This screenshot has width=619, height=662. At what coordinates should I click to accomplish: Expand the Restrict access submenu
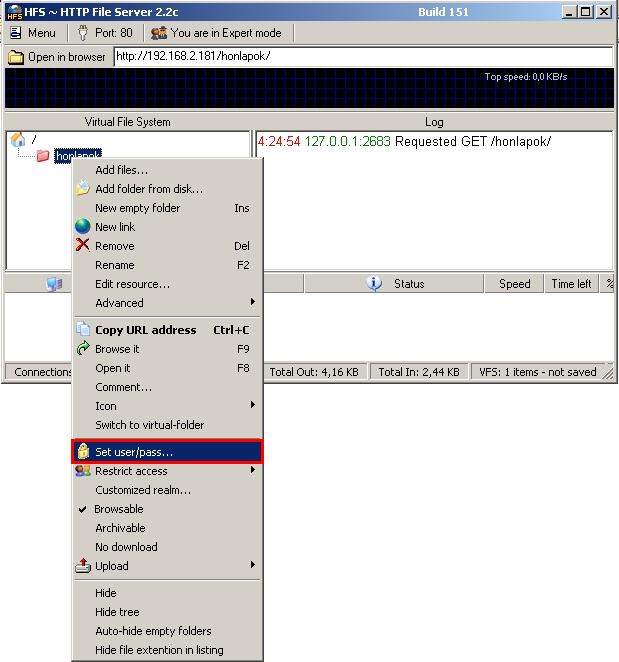pyautogui.click(x=167, y=471)
